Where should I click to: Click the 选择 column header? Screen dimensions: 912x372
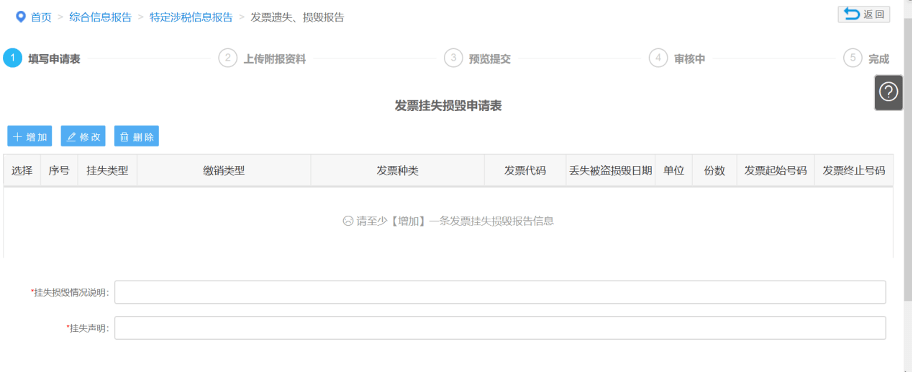(22, 170)
